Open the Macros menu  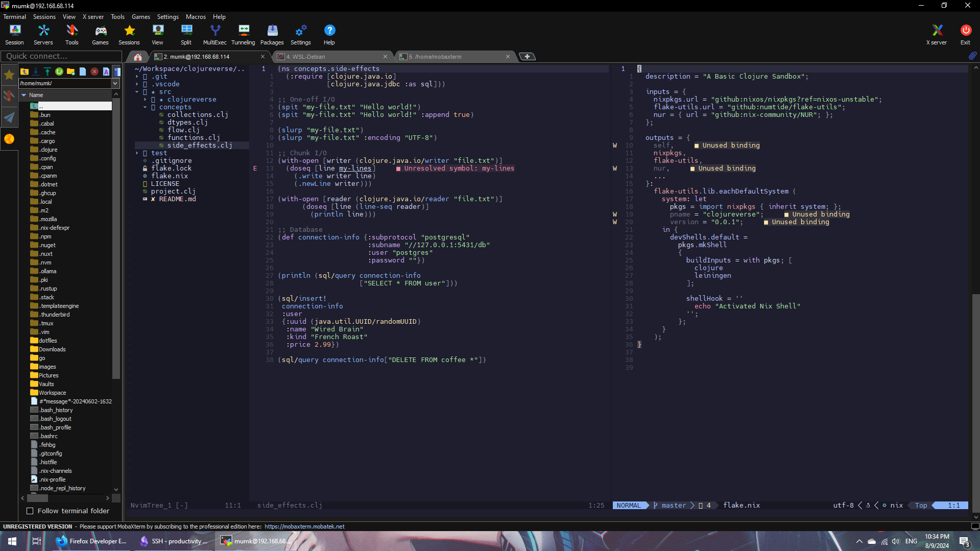tap(196, 16)
